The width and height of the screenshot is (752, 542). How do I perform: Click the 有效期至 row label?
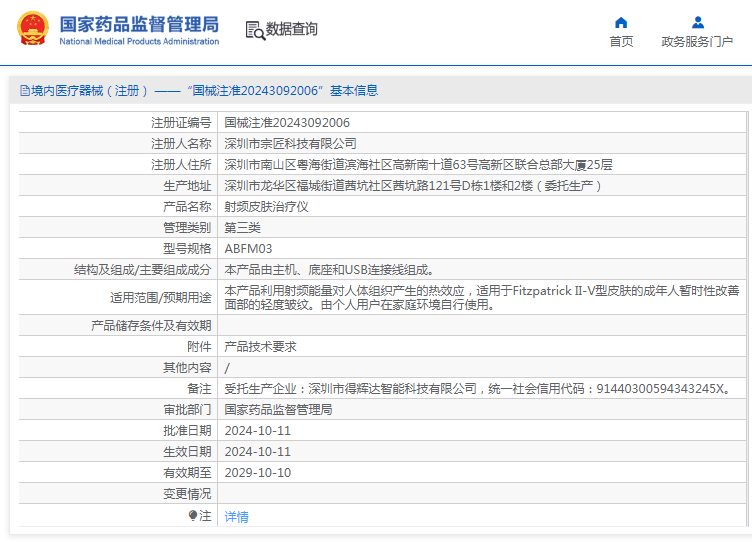point(187,473)
